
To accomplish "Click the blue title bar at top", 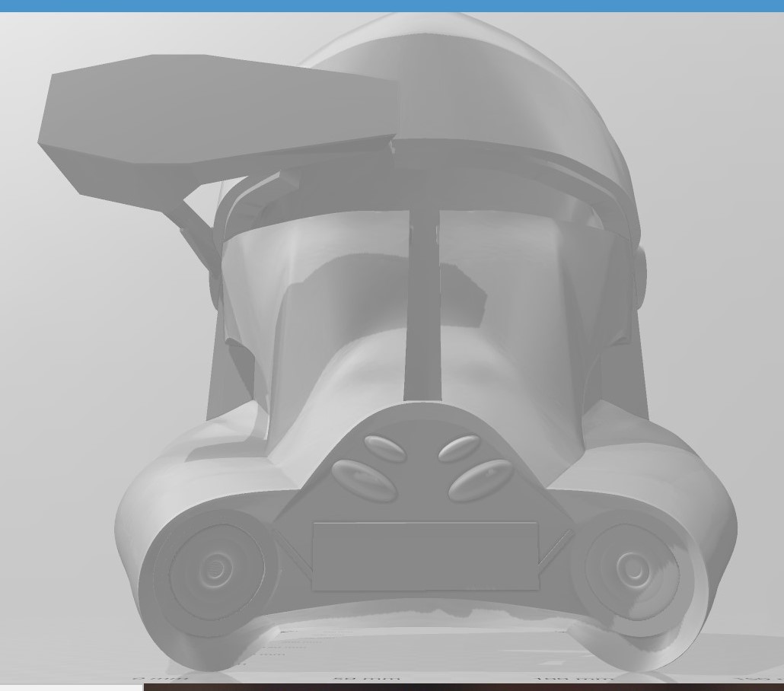I will (x=392, y=6).
